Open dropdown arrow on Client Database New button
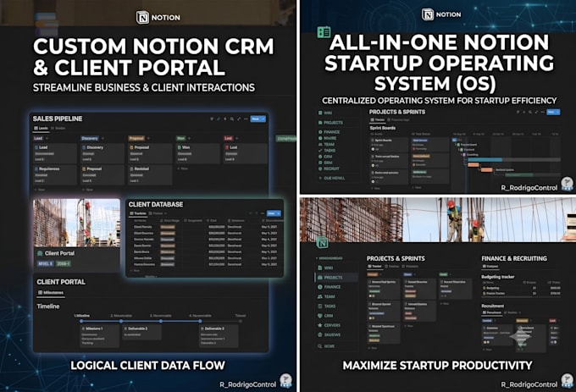 (x=279, y=213)
